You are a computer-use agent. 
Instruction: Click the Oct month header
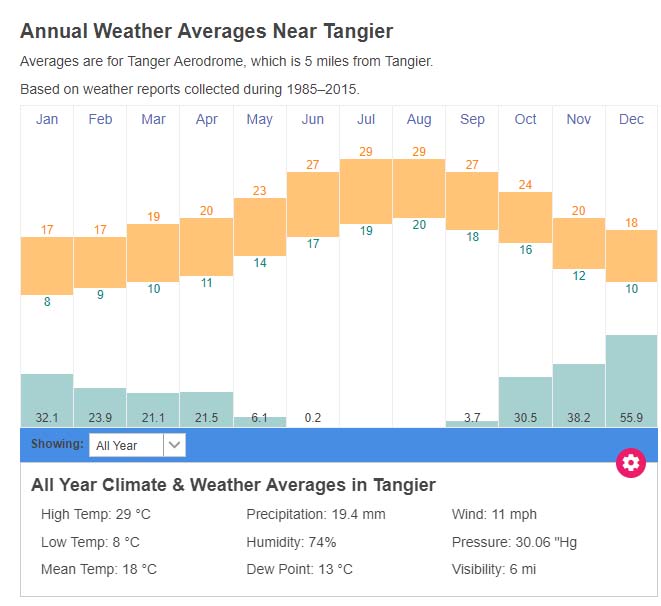click(x=525, y=120)
